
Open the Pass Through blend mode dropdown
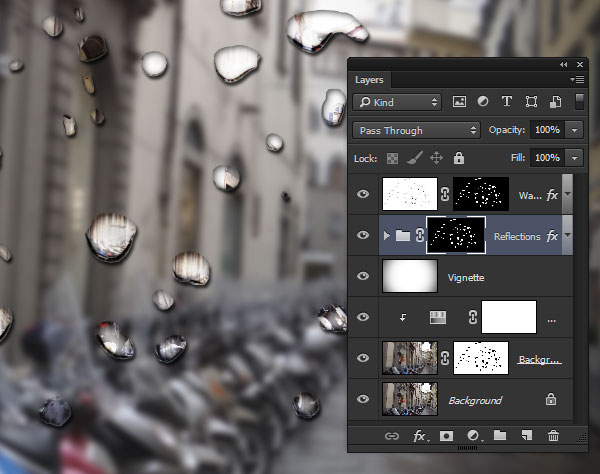[x=416, y=130]
